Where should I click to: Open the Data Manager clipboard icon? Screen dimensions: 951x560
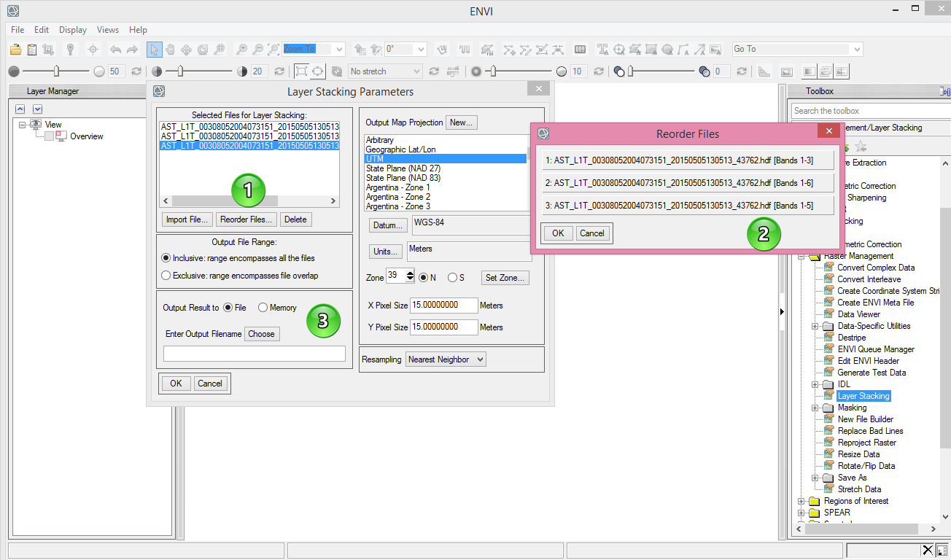32,49
